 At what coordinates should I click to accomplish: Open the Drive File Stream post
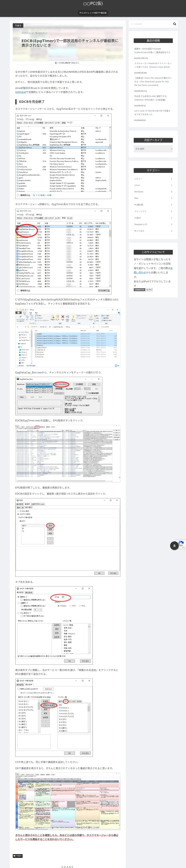coord(153,82)
